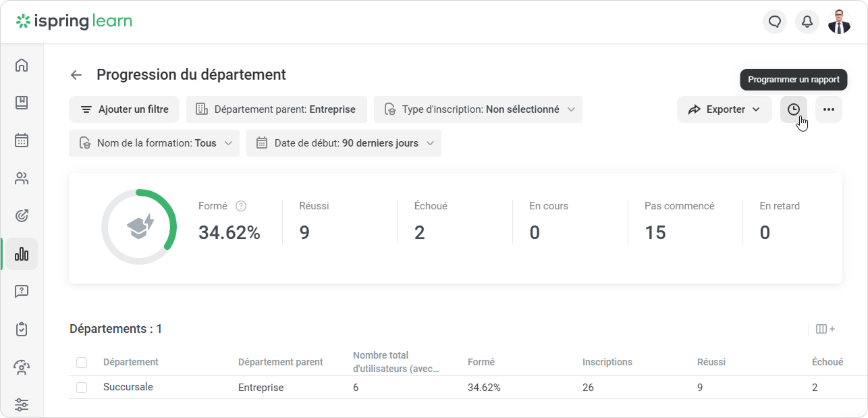Click the schedule report clock icon
The image size is (868, 418).
[x=793, y=109]
